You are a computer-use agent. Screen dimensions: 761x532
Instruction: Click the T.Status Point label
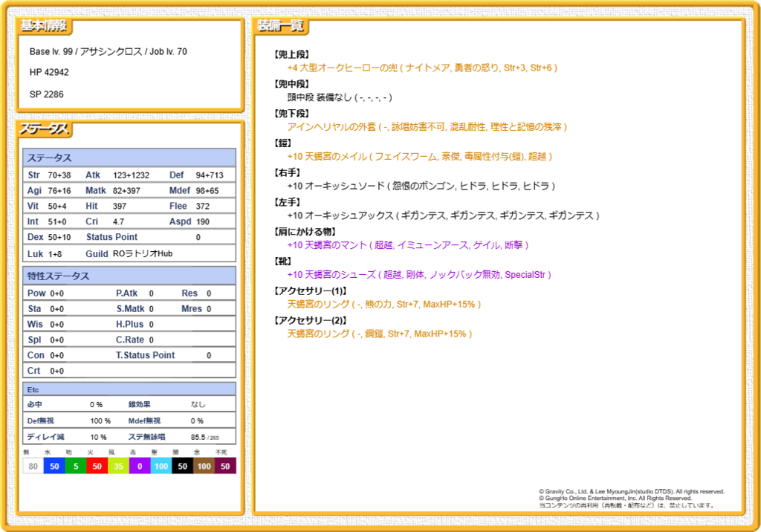pos(145,355)
